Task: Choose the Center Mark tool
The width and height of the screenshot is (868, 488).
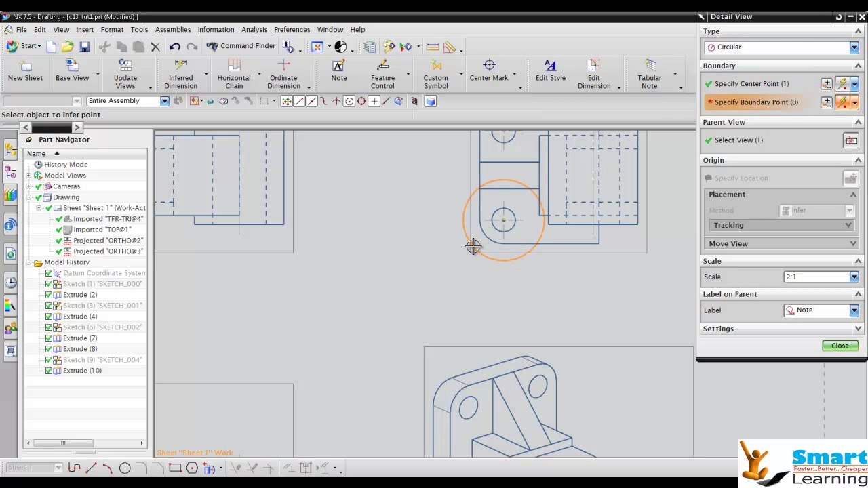Action: [x=489, y=71]
